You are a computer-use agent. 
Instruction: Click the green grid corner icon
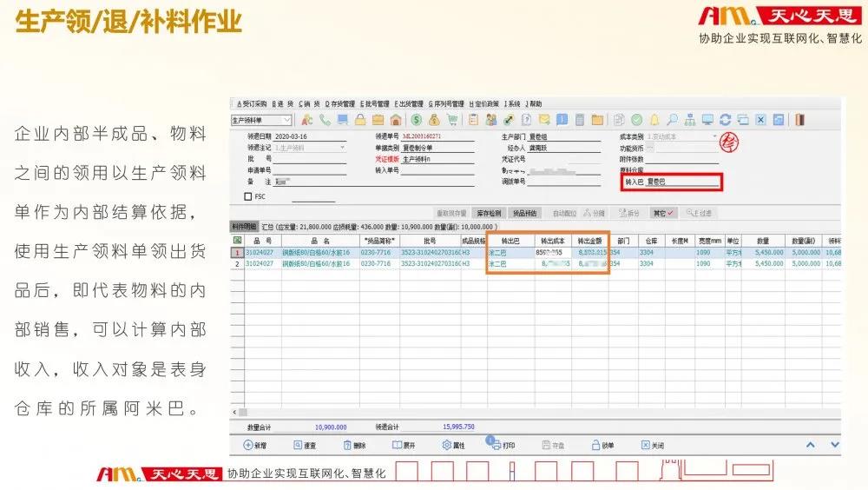coord(237,240)
